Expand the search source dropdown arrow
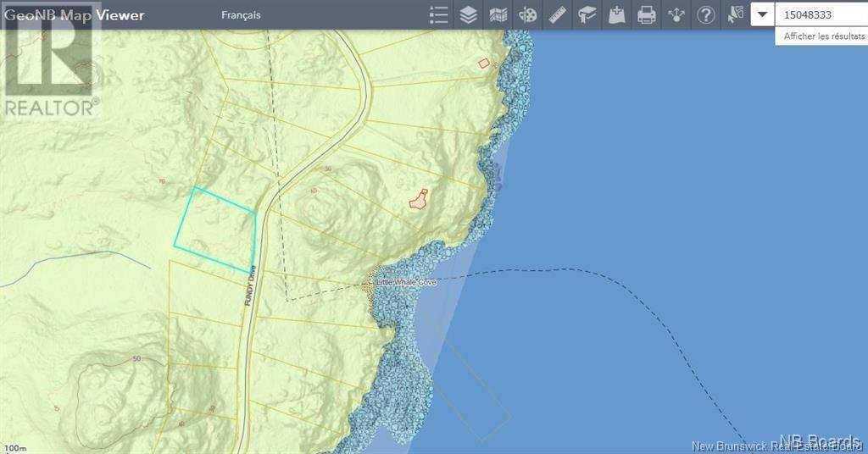Viewport: 868px width, 454px height. pos(762,14)
